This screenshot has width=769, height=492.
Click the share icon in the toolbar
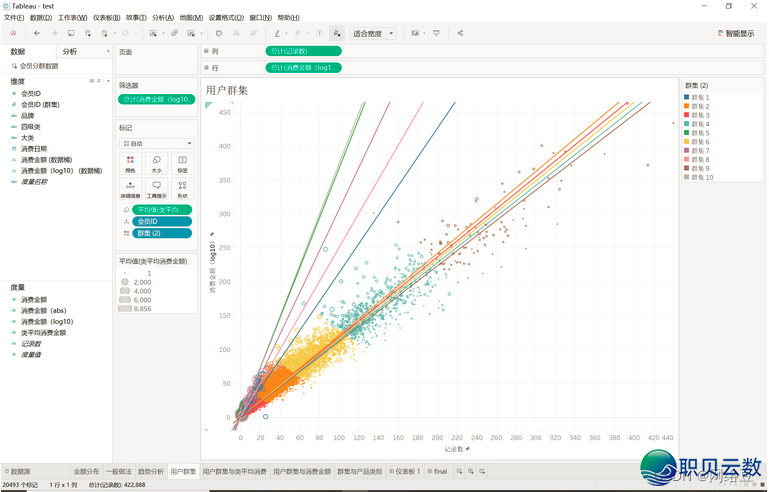point(460,33)
